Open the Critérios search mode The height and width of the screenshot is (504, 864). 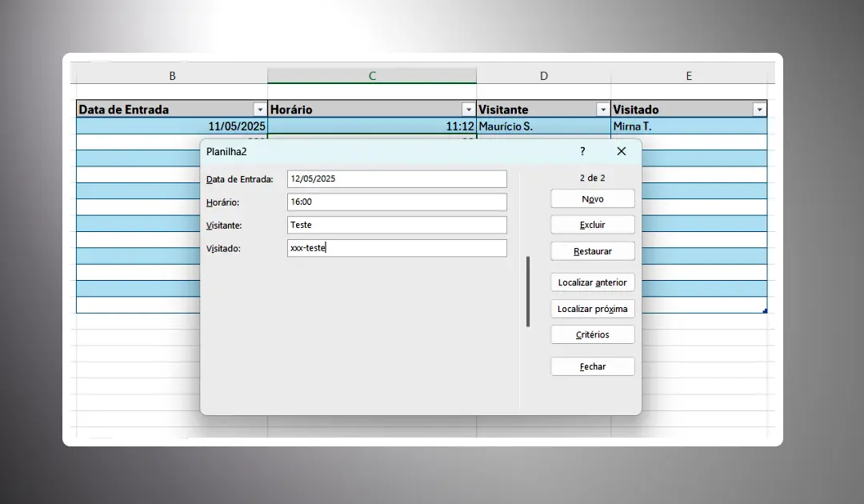click(x=593, y=334)
